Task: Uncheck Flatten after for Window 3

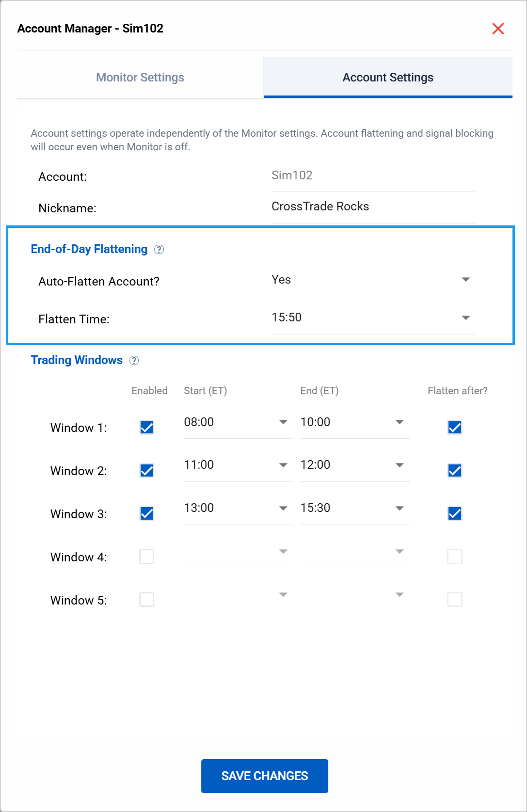Action: pos(455,513)
